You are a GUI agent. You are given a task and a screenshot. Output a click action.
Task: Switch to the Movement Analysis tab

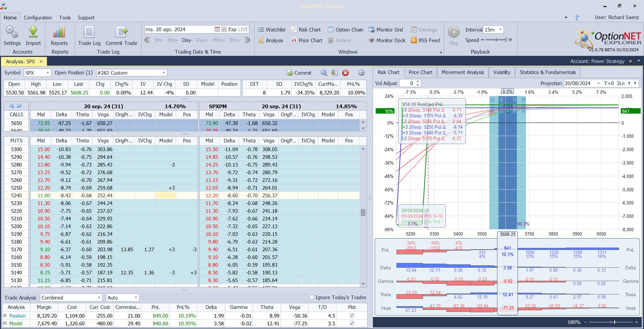point(463,72)
